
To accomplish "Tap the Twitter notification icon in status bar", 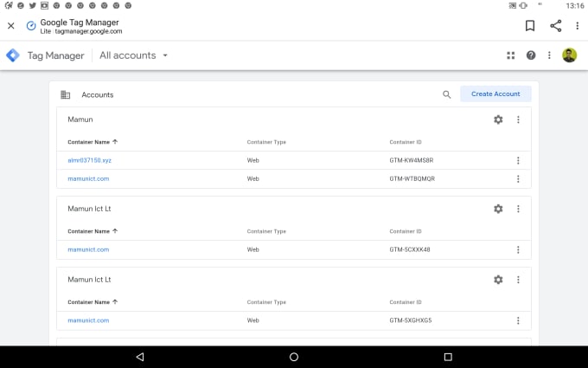I will 33,6.
